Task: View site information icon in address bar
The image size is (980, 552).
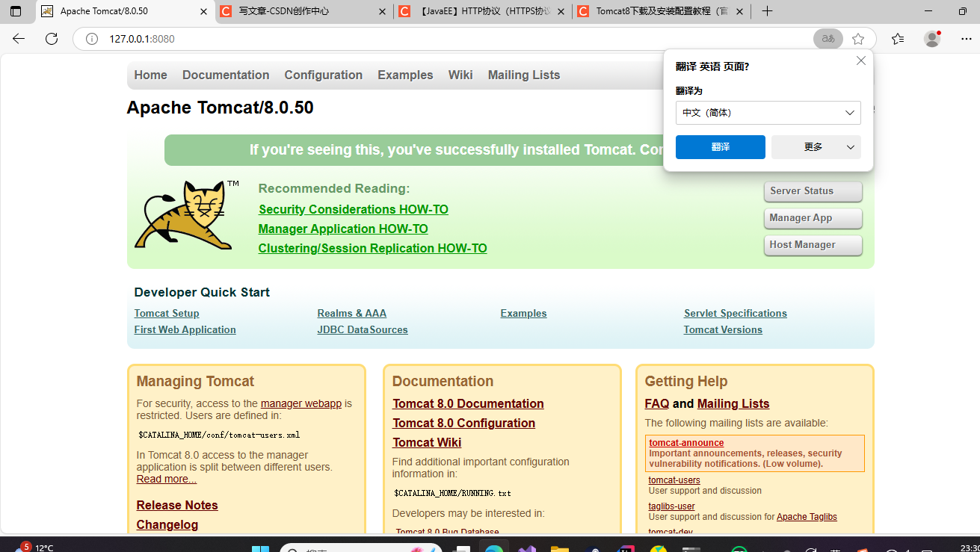Action: click(x=92, y=39)
